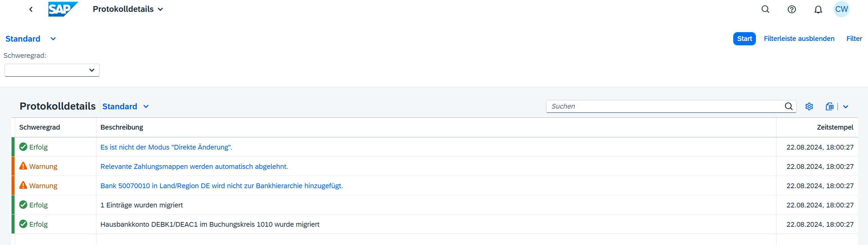Open the table's Standard view dropdown
Screen dimensions: 868x245
(x=146, y=107)
